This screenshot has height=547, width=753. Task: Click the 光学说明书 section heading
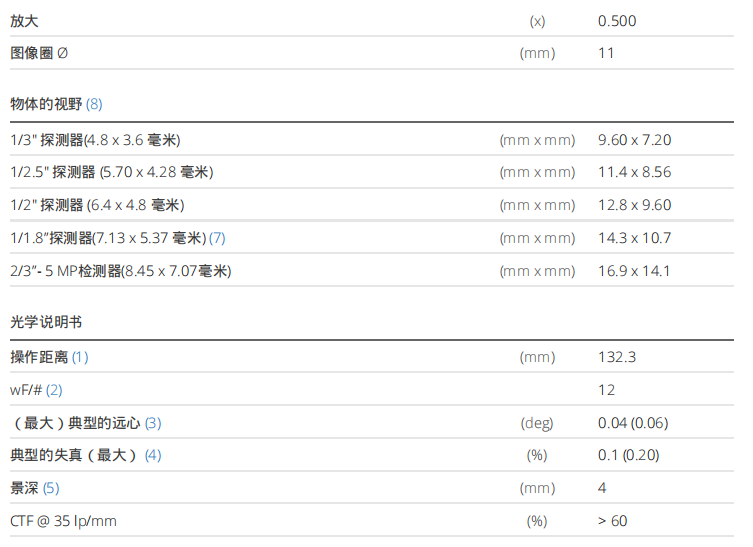click(46, 323)
